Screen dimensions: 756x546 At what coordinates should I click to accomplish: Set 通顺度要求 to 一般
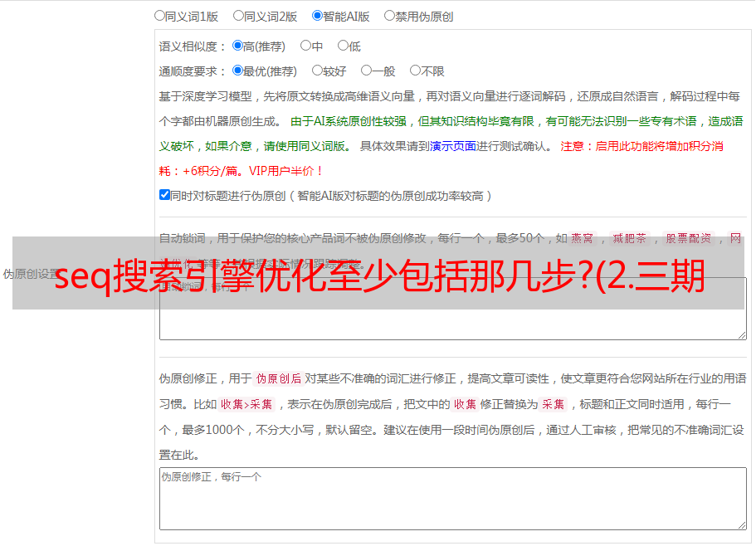[367, 71]
